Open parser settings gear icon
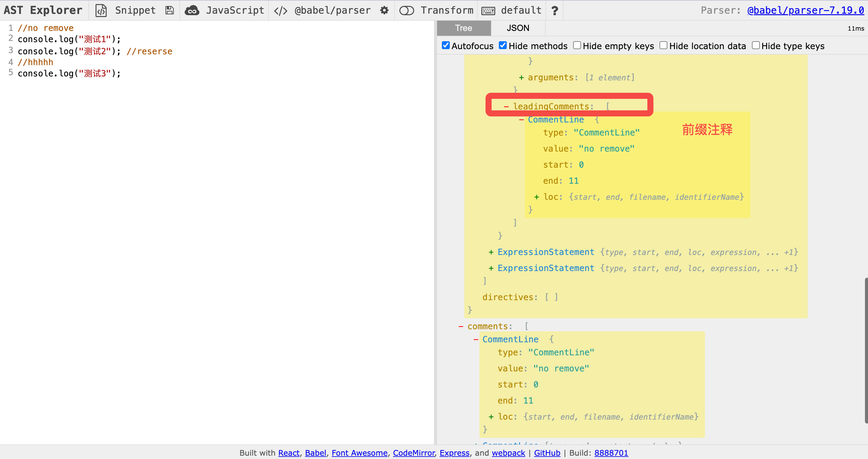868x459 pixels. [384, 10]
